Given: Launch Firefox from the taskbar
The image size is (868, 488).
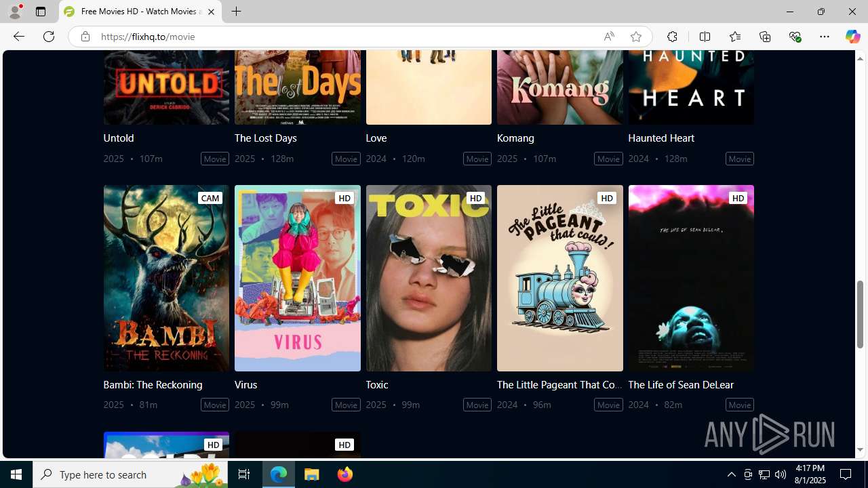Looking at the screenshot, I should [345, 474].
